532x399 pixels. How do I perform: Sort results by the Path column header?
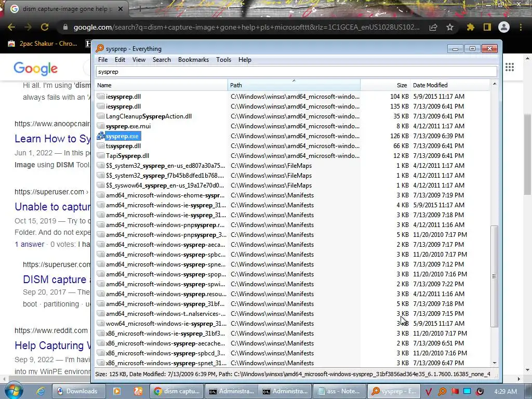tap(294, 85)
